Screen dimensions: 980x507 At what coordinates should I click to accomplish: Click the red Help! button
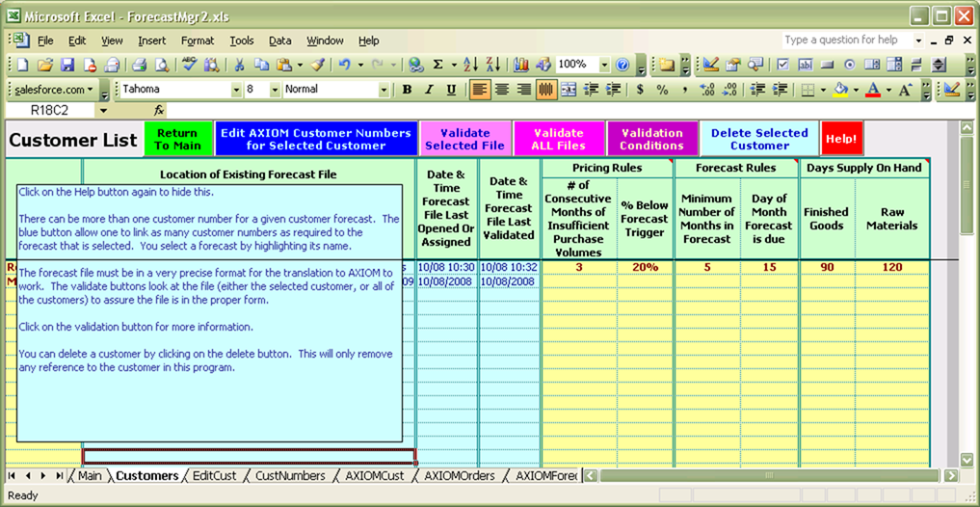click(x=842, y=139)
